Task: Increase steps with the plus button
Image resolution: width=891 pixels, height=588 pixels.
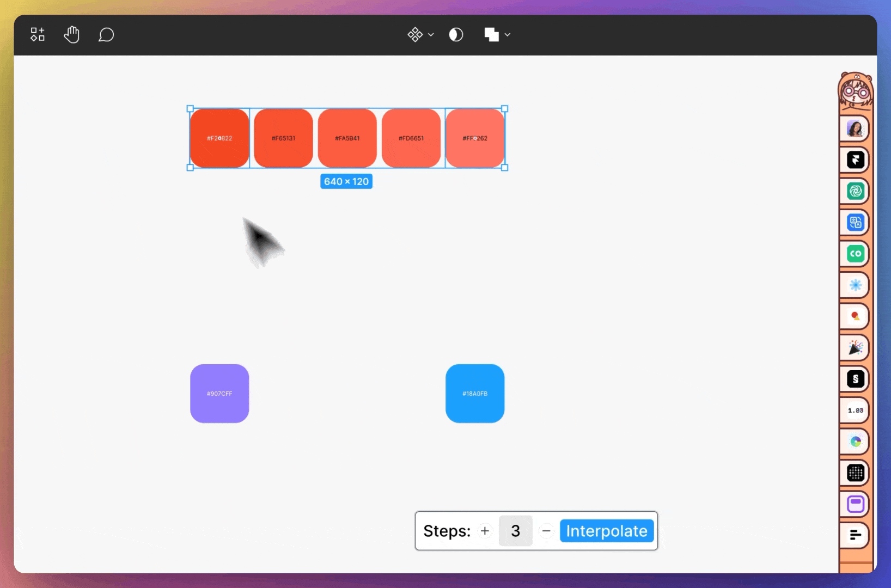Action: coord(485,531)
